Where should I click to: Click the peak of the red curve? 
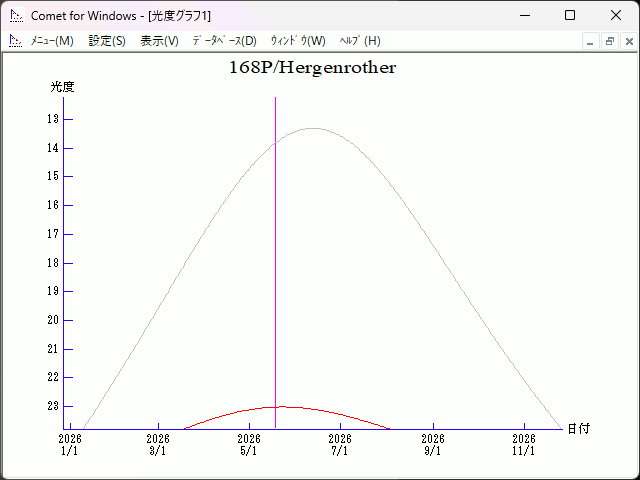click(281, 406)
